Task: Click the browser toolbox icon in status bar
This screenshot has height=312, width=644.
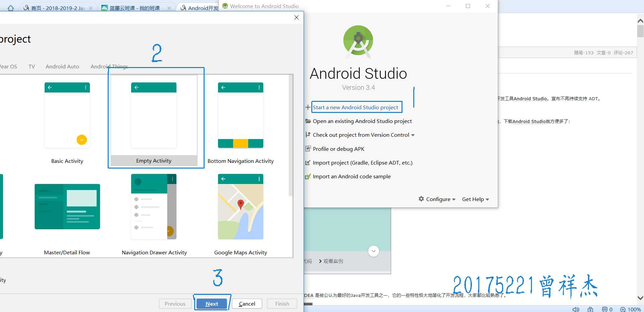Action: [590, 309]
